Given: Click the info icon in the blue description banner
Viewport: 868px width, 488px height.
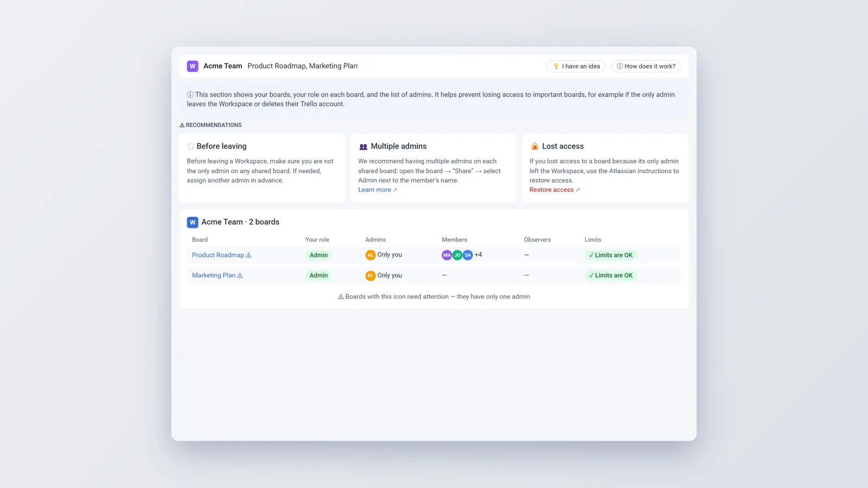Looking at the screenshot, I should 190,94.
